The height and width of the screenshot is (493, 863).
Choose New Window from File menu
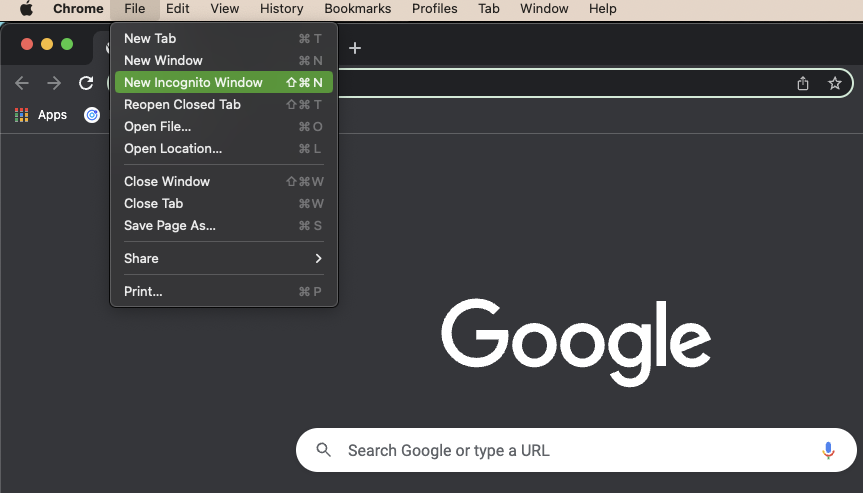click(x=223, y=61)
